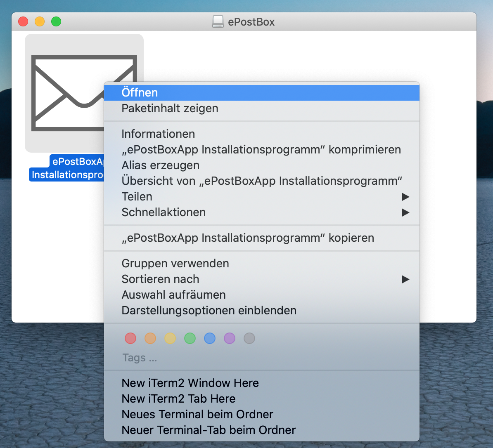This screenshot has width=493, height=448.
Task: Apply the blue tag color
Action: tap(209, 338)
